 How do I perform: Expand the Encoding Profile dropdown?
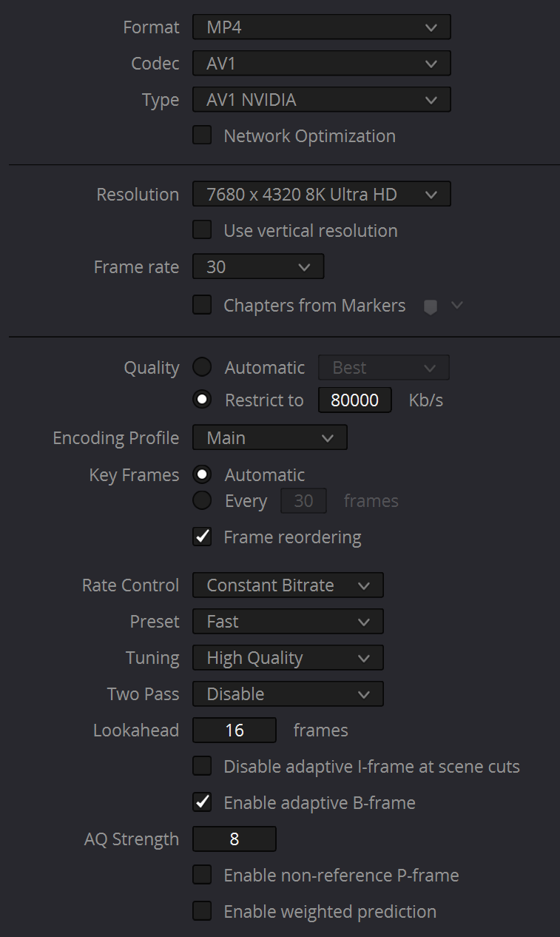click(x=269, y=437)
